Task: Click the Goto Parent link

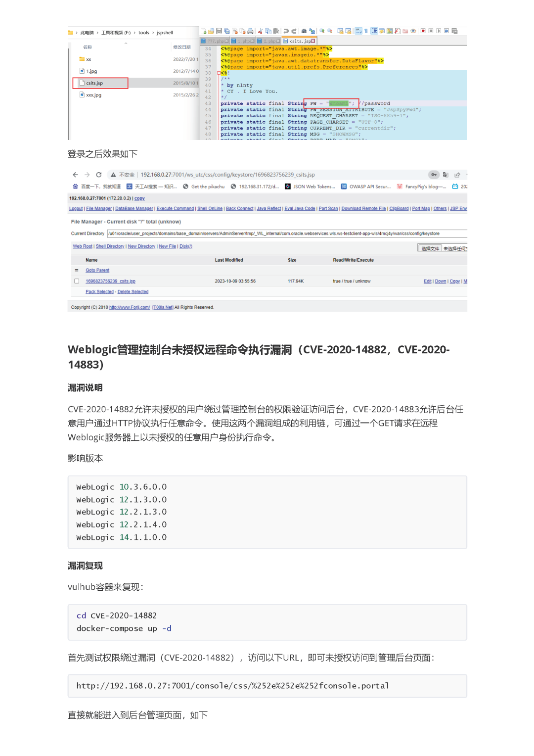Action: pyautogui.click(x=97, y=271)
